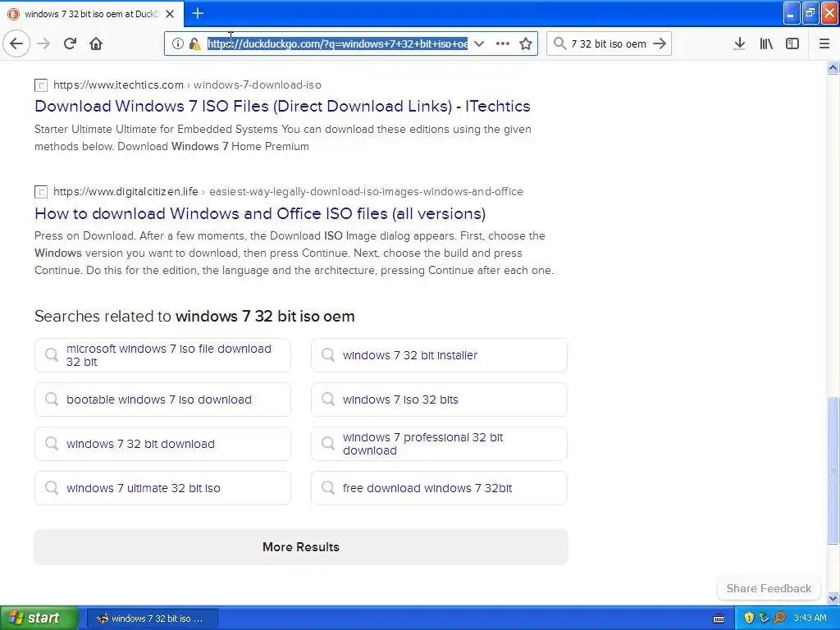This screenshot has height=630, width=840.
Task: Click the magnifier tray icon
Action: pos(779,619)
